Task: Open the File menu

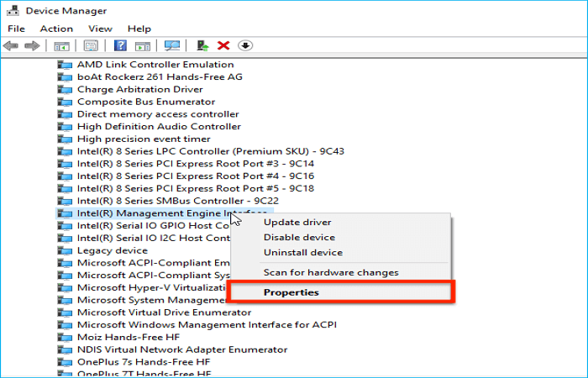Action: 16,29
